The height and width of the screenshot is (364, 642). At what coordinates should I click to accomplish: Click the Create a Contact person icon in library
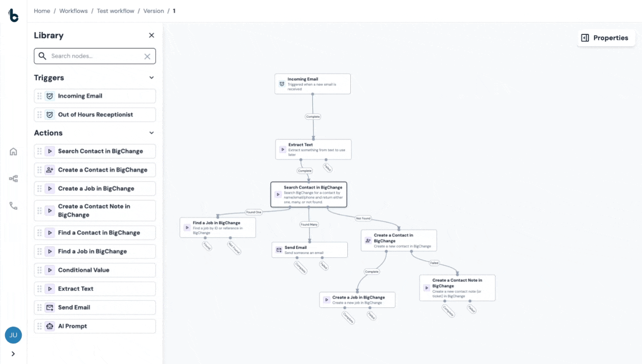[x=50, y=170]
